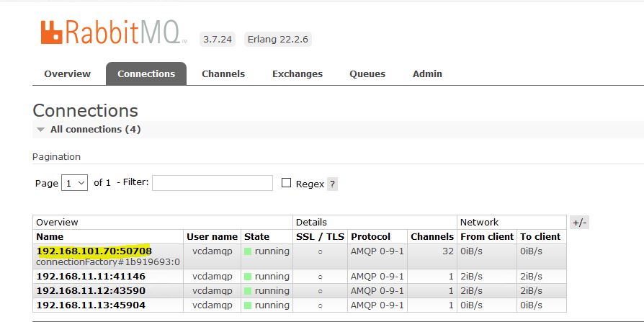
Task: Sort connections by State column
Action: click(256, 236)
